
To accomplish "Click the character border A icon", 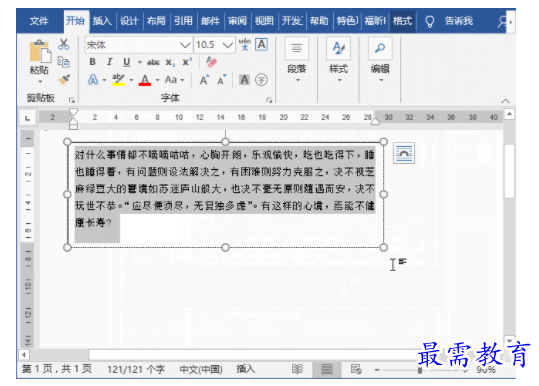I will 262,45.
